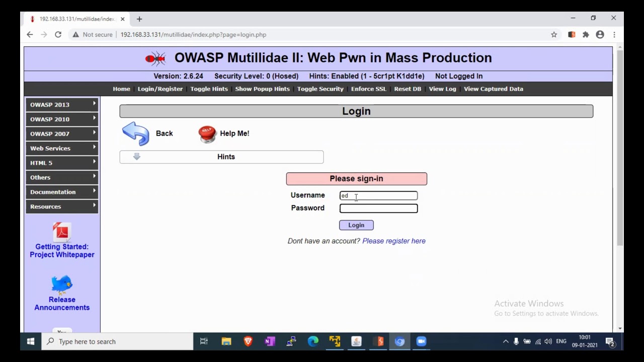
Task: Bookmark this page with star icon
Action: click(x=554, y=35)
